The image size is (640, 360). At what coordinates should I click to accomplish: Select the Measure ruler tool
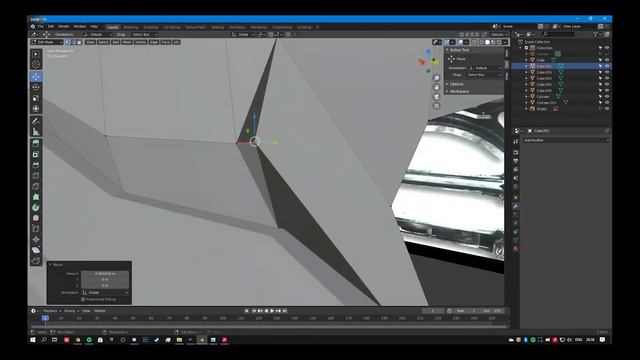36,131
